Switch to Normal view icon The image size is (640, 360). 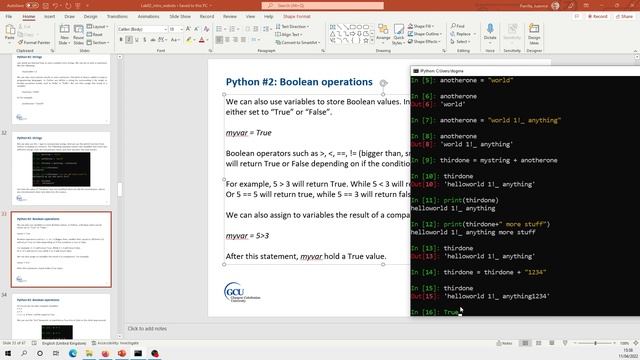(525, 343)
